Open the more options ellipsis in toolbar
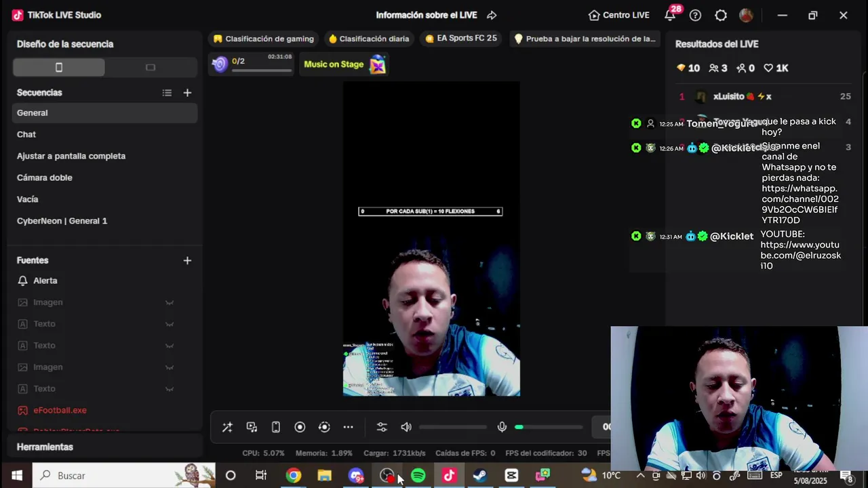Viewport: 868px width, 488px height. tap(348, 427)
